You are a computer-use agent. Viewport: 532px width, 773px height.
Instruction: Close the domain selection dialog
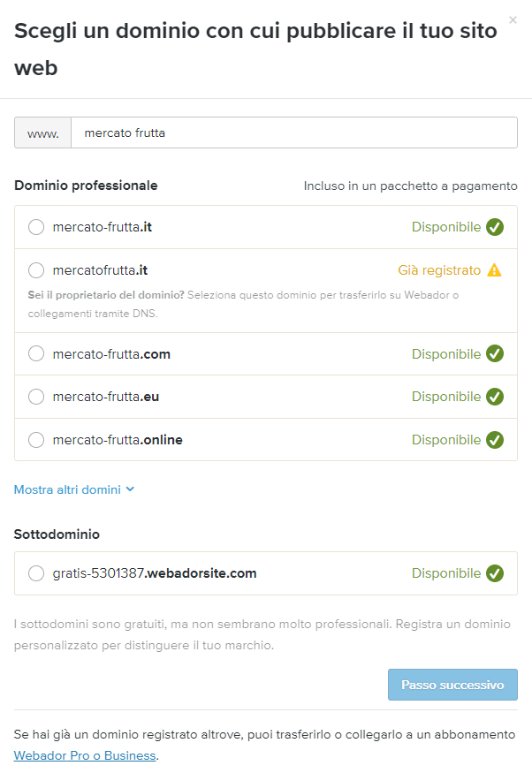(x=513, y=19)
